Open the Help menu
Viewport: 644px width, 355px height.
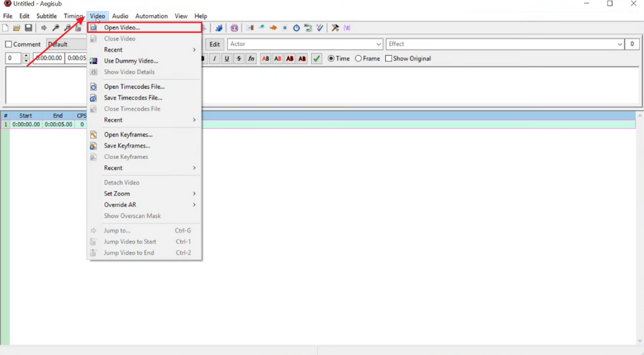tap(201, 16)
